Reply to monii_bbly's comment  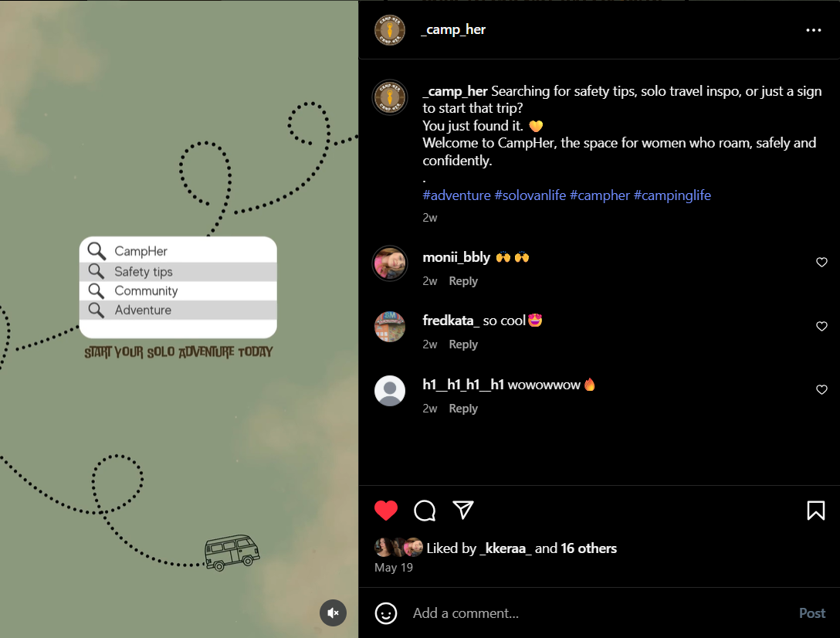[x=463, y=281]
